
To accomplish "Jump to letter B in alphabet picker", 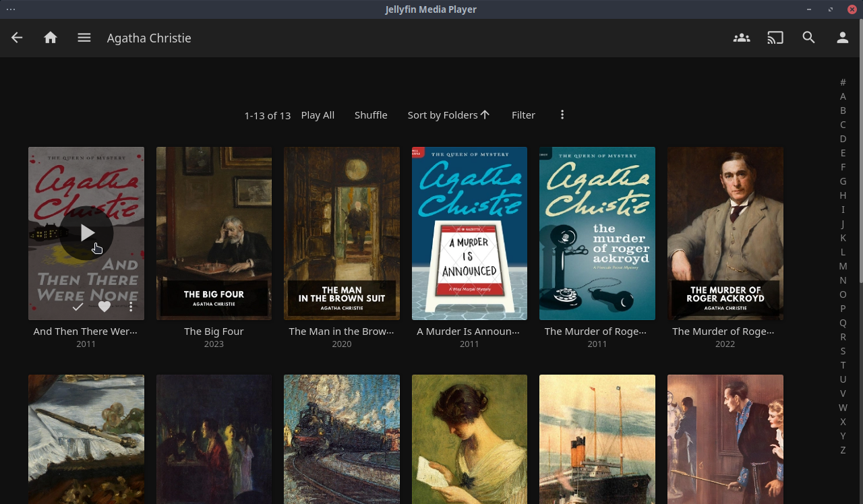I will tap(843, 111).
